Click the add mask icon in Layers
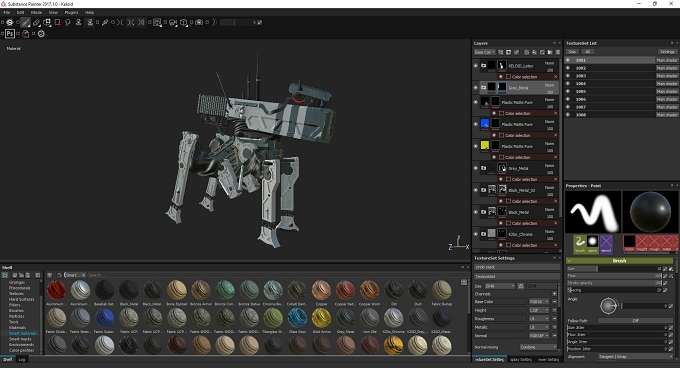This screenshot has height=368, width=680. tap(508, 52)
